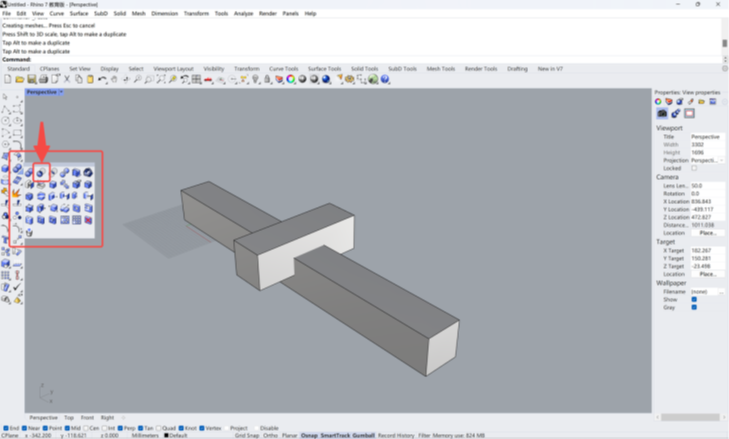Click the Help question mark toolbar icon
729x439 pixels.
385,79
